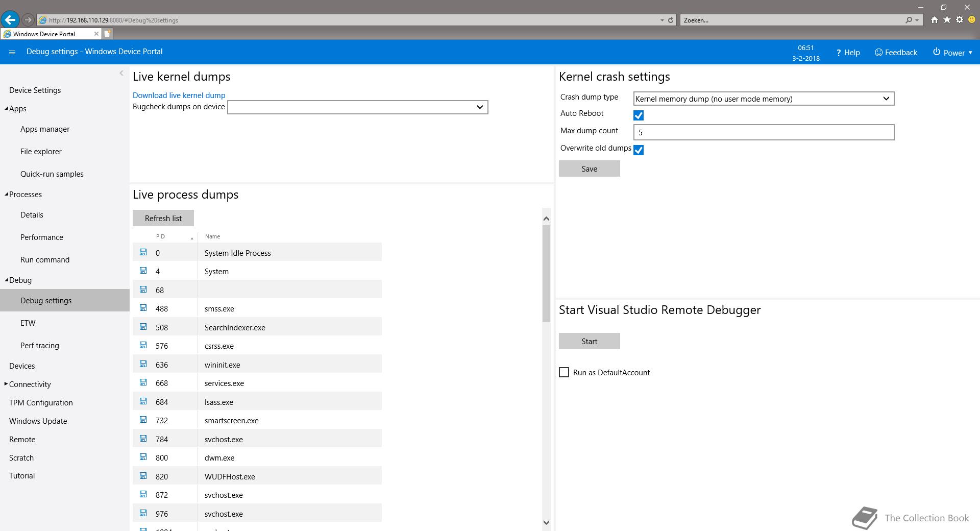The height and width of the screenshot is (531, 980).
Task: Collapse the sidebar with the chevron arrow
Action: (x=121, y=73)
